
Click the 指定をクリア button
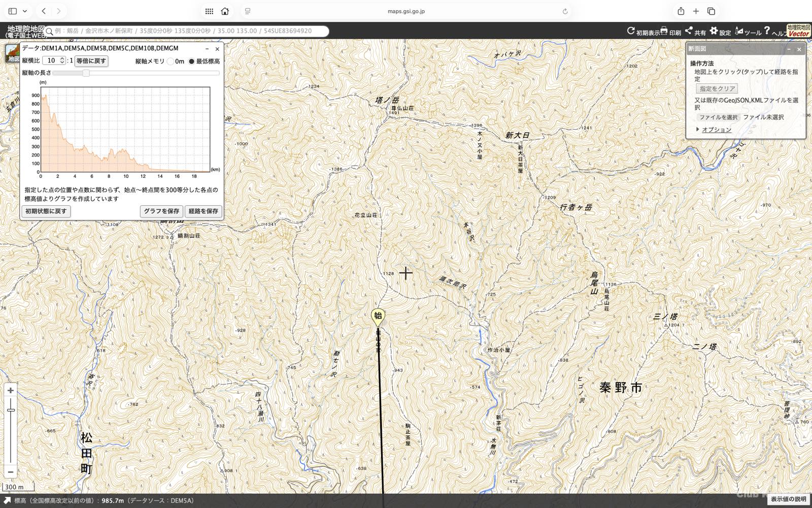point(717,88)
